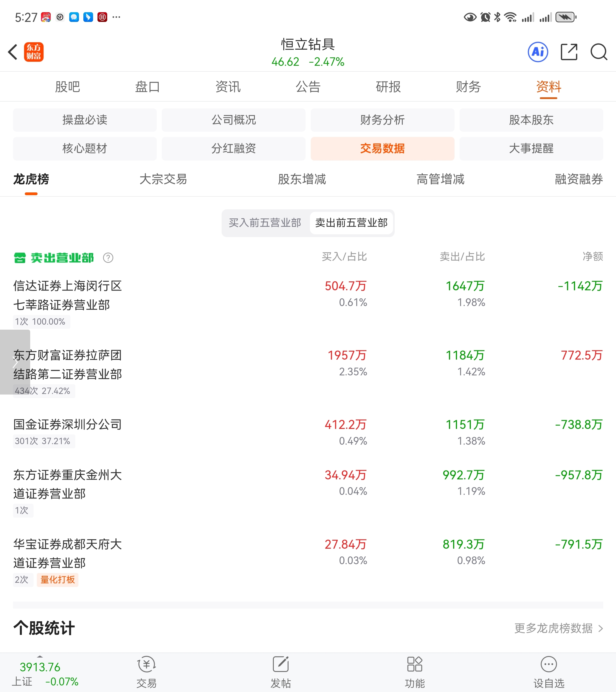The height and width of the screenshot is (692, 616).
Task: Select the 交易数据 category chip
Action: [382, 148]
